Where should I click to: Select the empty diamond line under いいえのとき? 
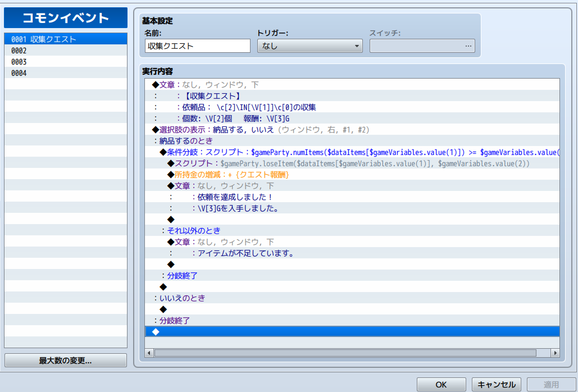coord(352,309)
